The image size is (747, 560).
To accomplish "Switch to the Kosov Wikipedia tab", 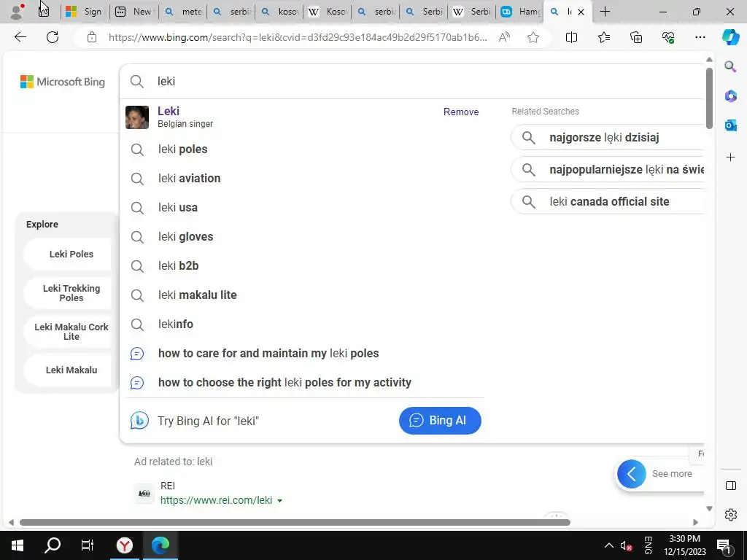I will 328,12.
